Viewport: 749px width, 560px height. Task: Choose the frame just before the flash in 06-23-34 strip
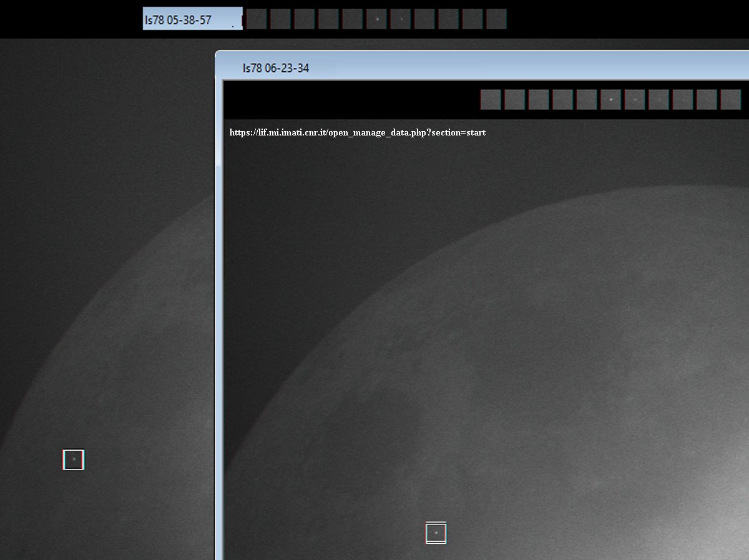click(587, 100)
